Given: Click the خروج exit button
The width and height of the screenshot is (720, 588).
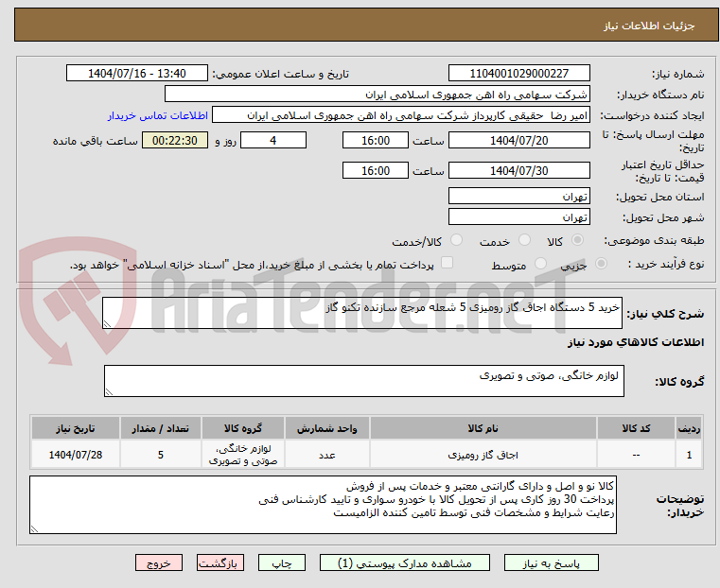Looking at the screenshot, I should (x=159, y=562).
